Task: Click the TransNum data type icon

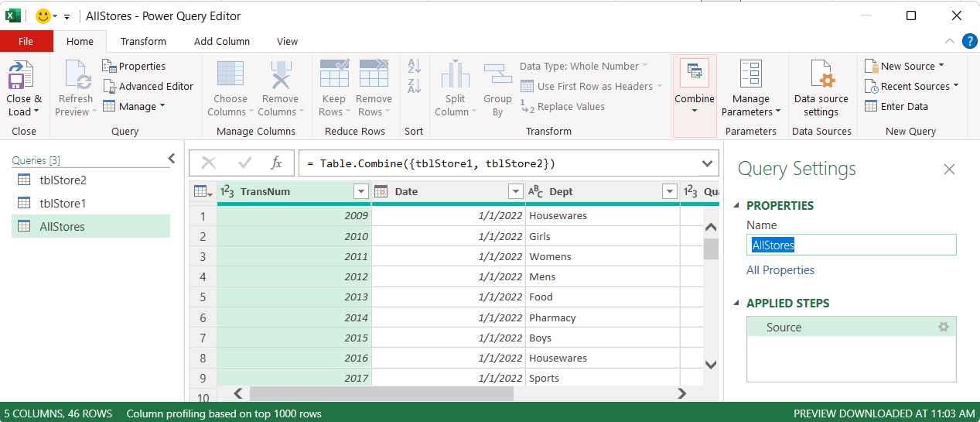Action: (227, 191)
